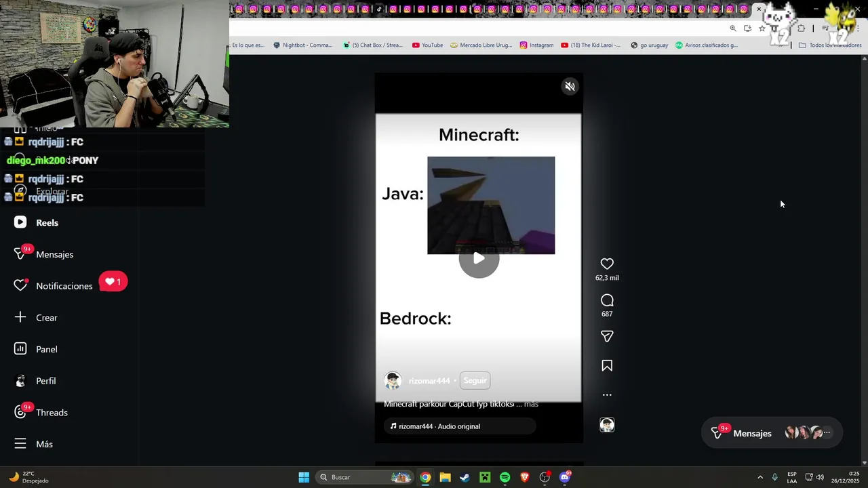Share the reel via the send icon

(607, 336)
